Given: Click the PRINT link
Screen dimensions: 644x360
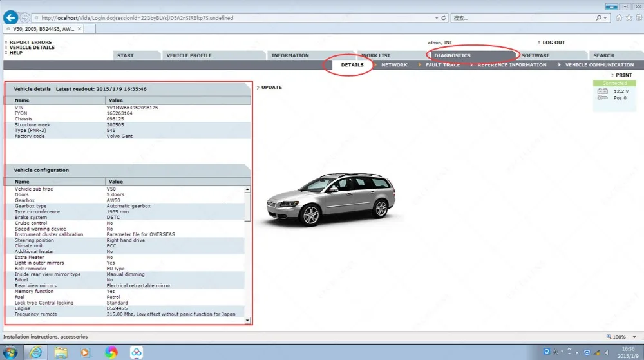Looking at the screenshot, I should [623, 75].
